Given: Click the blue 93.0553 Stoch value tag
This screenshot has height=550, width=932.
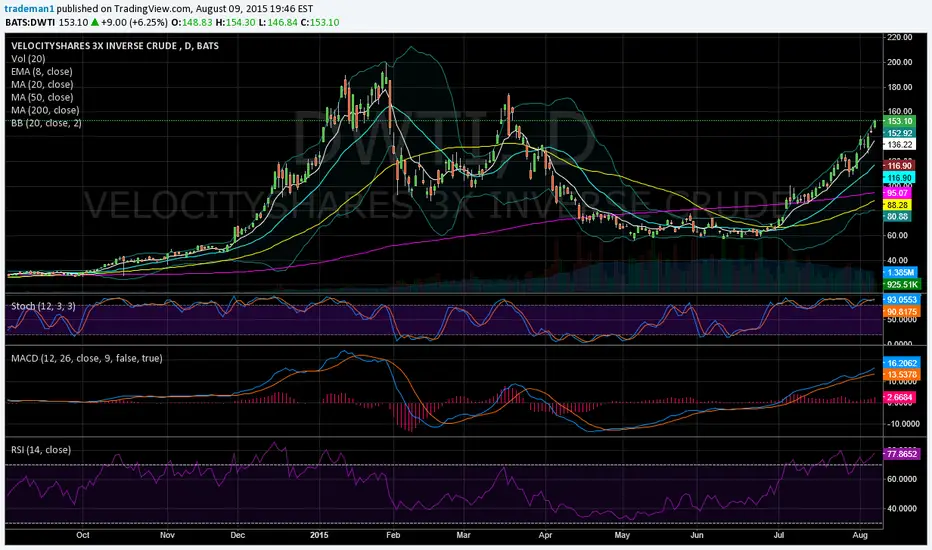Looking at the screenshot, I should coord(902,300).
